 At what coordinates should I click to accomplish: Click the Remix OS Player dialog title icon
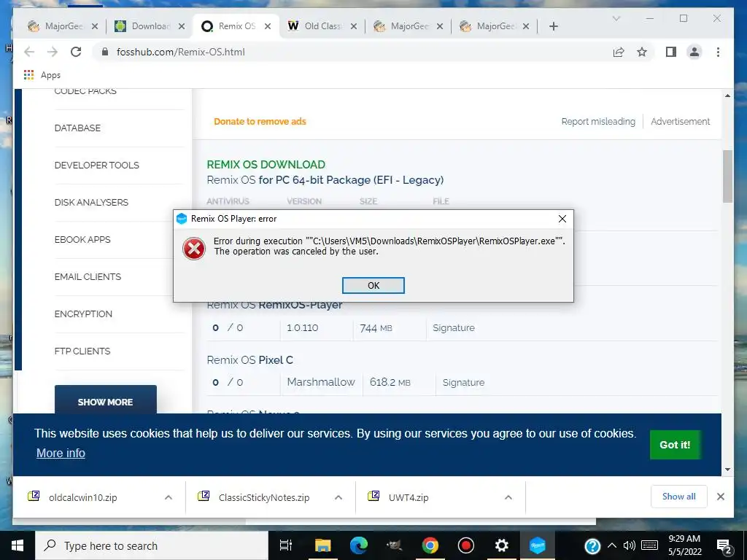tap(182, 219)
